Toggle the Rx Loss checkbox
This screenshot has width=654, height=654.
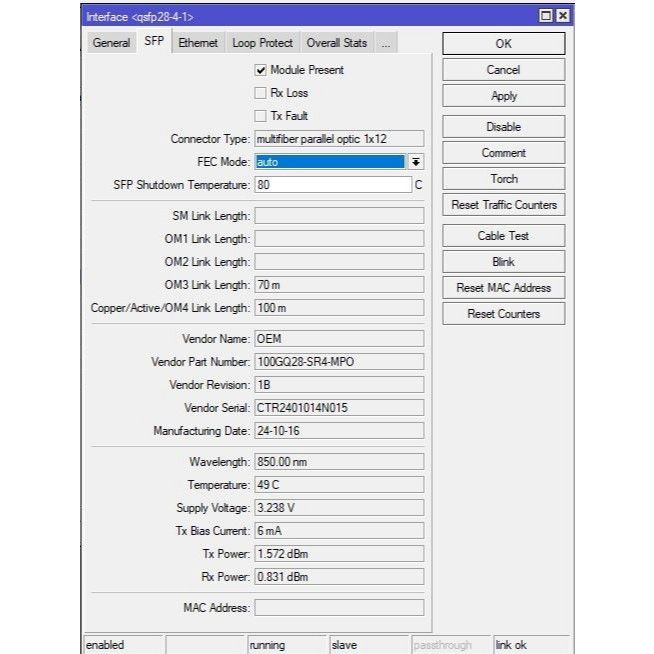261,93
